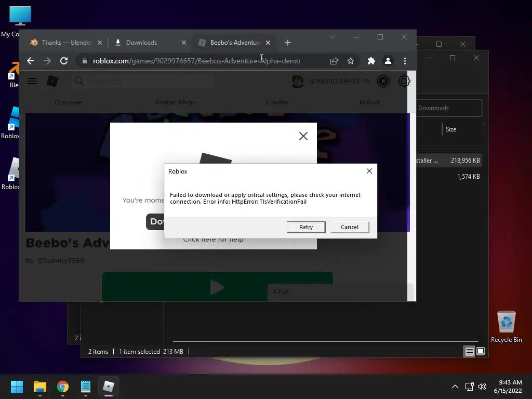Reload the Roblox page

[x=64, y=61]
